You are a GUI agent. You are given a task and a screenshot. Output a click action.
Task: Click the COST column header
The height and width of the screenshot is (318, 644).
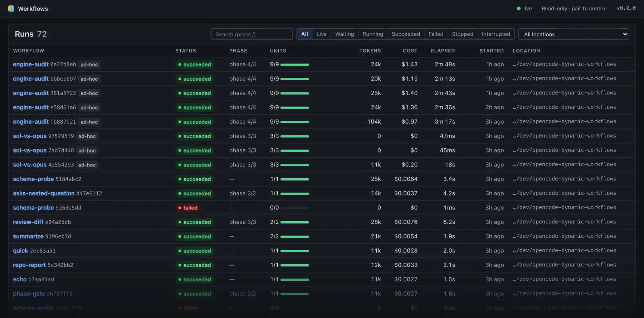pos(410,51)
